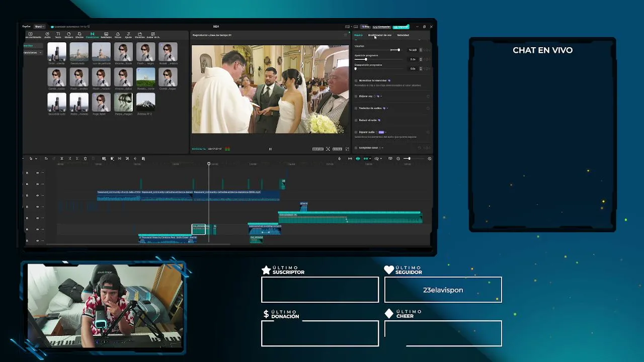Click the microphone record icon above timeline
This screenshot has width=644, height=362.
point(339,159)
